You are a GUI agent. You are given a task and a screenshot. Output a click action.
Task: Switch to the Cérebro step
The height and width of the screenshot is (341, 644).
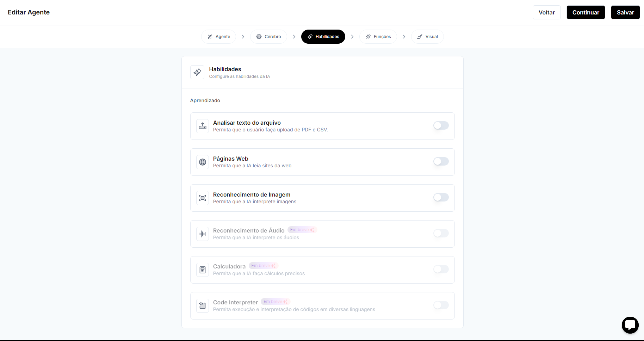(268, 37)
